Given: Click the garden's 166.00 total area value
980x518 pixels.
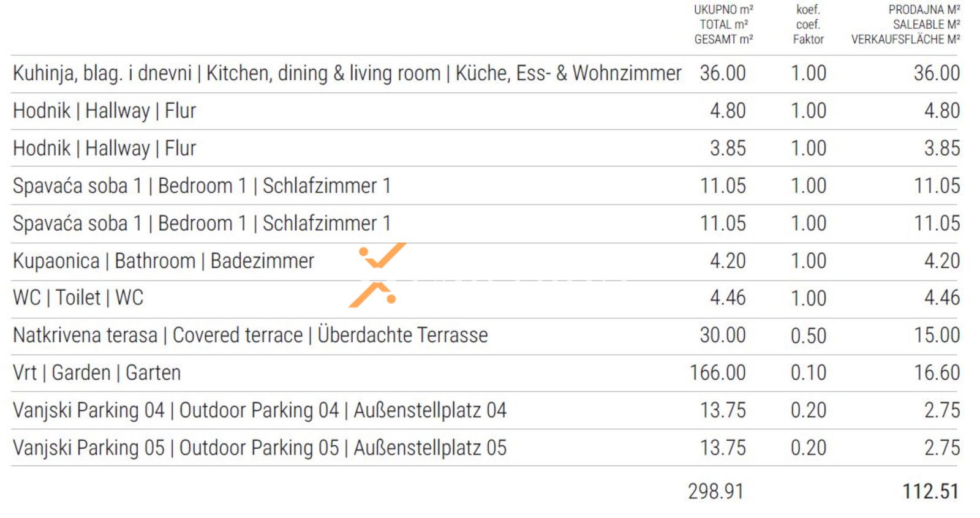Looking at the screenshot, I should pyautogui.click(x=718, y=373).
